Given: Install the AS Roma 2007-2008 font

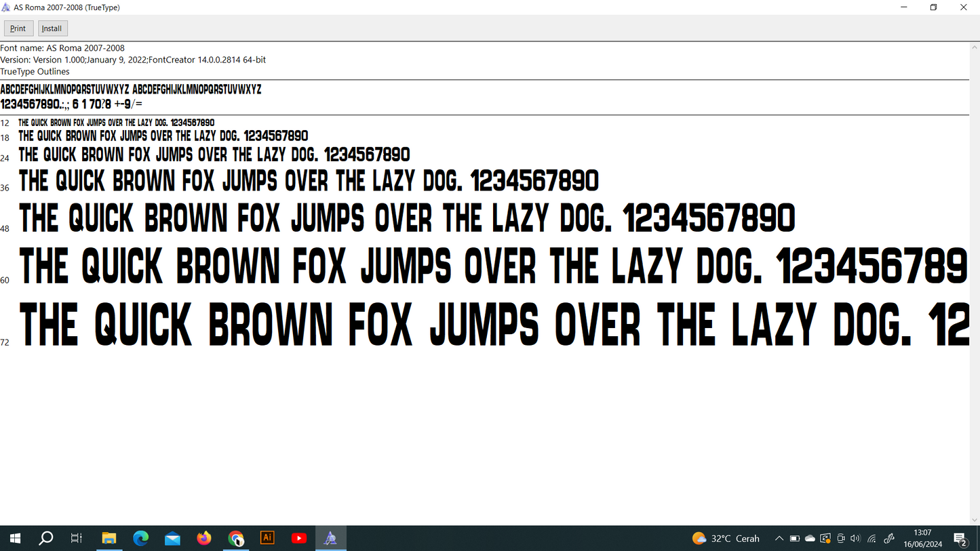Looking at the screenshot, I should pyautogui.click(x=52, y=28).
